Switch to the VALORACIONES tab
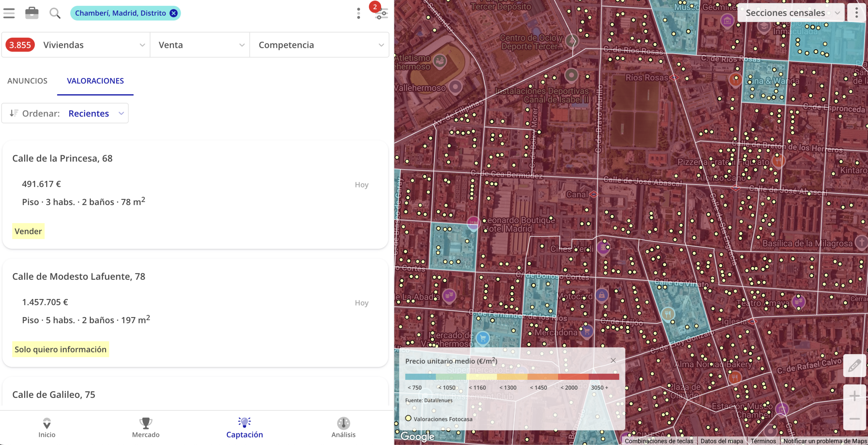 [95, 81]
